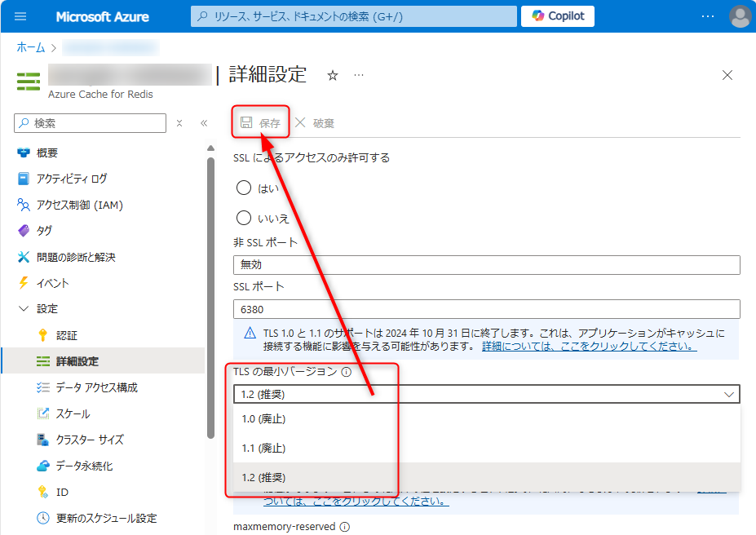Select the はい radio button
Viewport: 756px width, 535px height.
pos(243,188)
